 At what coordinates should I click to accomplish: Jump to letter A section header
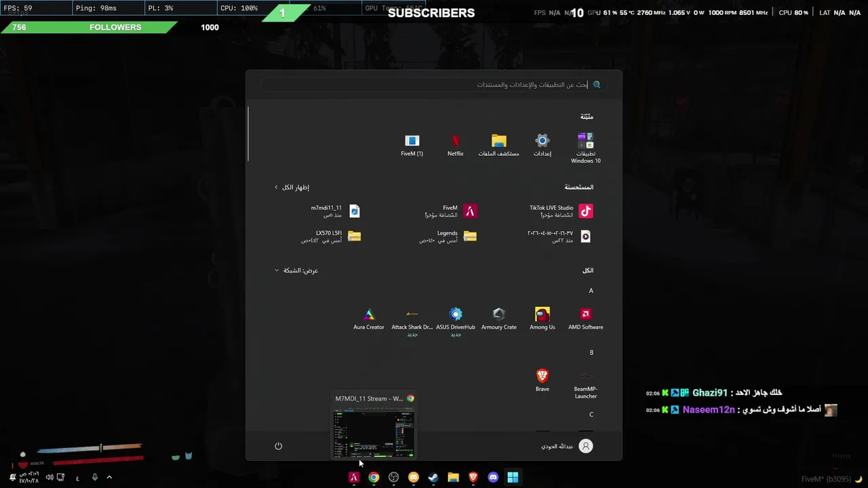591,291
